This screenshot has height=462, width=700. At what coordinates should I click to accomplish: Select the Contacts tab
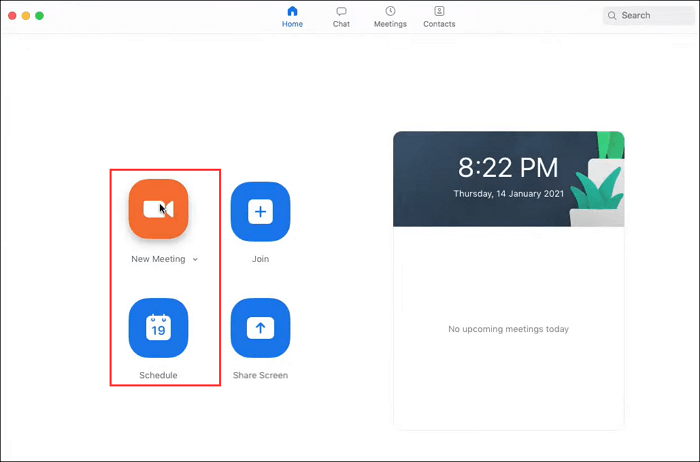439,16
